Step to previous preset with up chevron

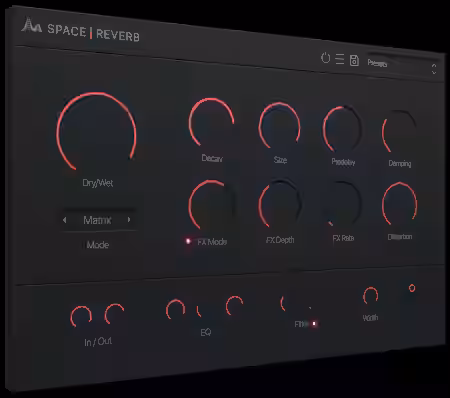tap(434, 66)
